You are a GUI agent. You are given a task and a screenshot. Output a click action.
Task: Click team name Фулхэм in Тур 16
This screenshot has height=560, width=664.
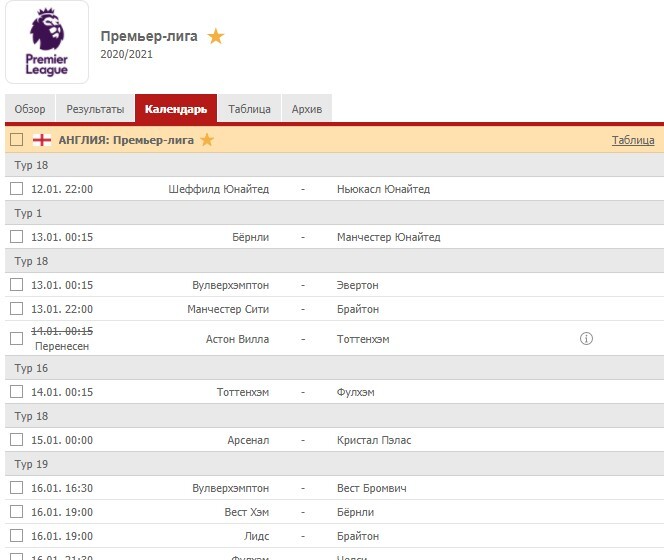pyautogui.click(x=356, y=392)
